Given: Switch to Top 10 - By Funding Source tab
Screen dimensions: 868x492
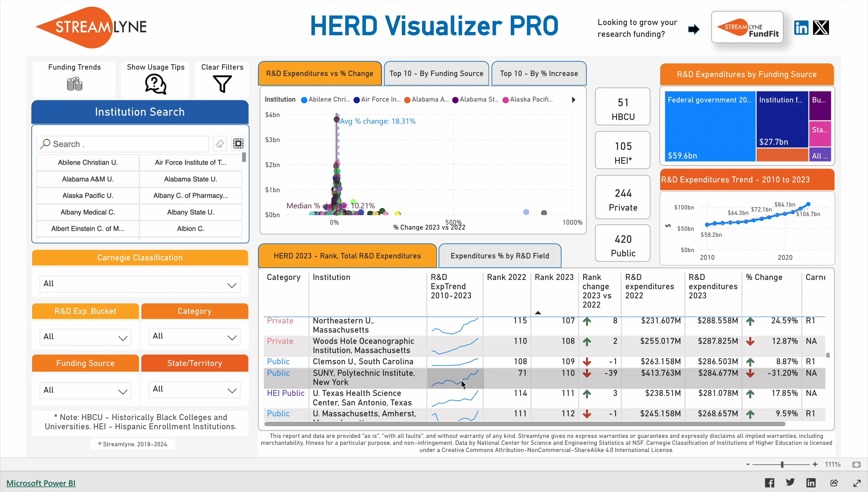Looking at the screenshot, I should tap(436, 73).
